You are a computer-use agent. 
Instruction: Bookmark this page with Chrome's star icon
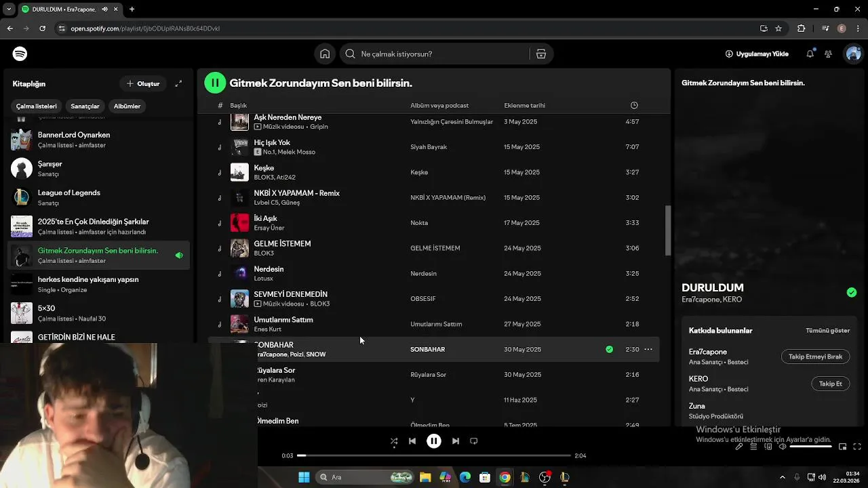pos(778,28)
